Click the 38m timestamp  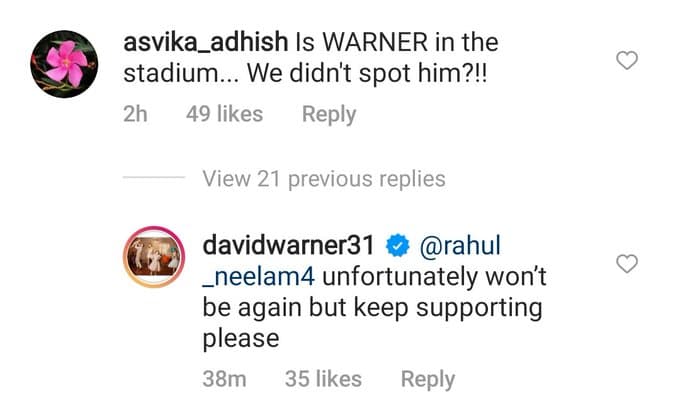(224, 379)
